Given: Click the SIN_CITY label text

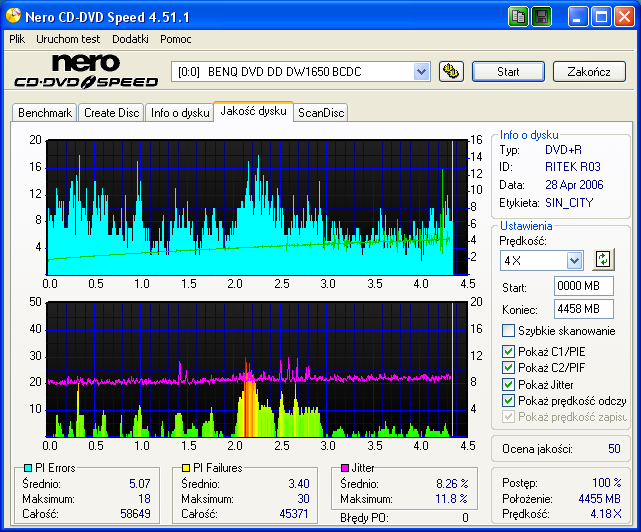Looking at the screenshot, I should [x=569, y=203].
